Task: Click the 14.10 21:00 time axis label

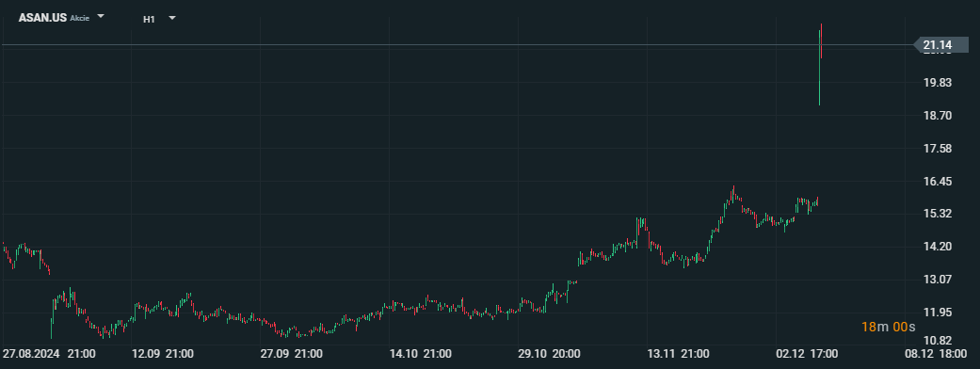Action: 420,354
